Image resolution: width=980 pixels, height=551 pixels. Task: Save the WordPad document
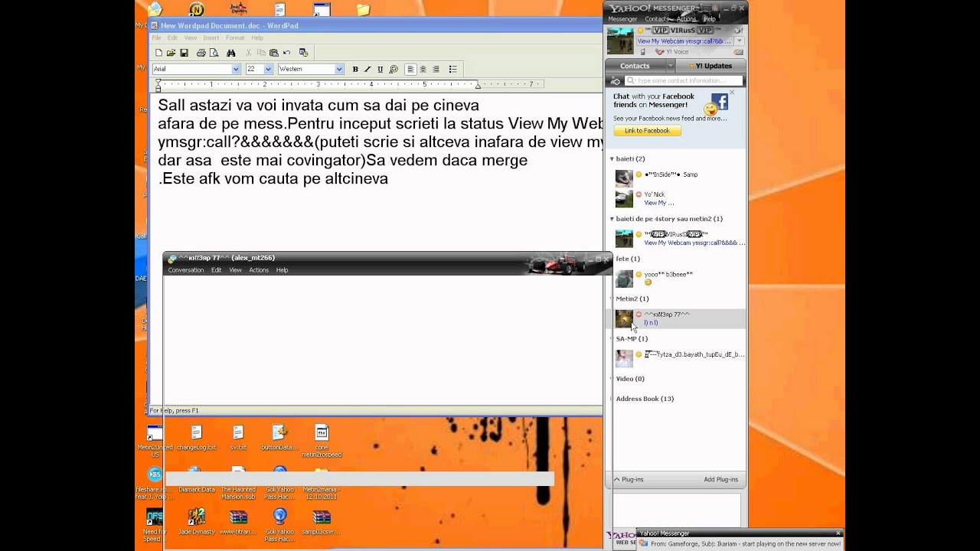(184, 53)
